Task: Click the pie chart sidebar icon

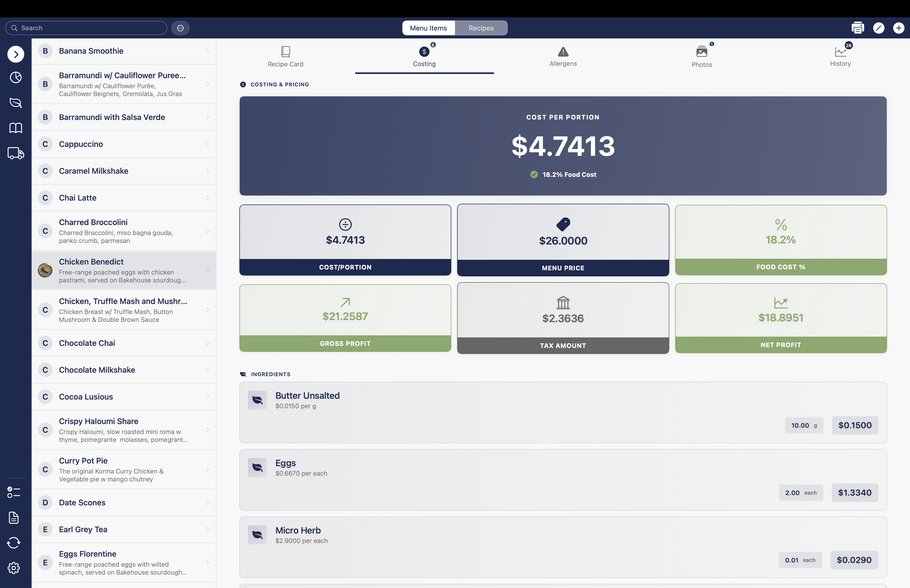Action: [x=16, y=77]
